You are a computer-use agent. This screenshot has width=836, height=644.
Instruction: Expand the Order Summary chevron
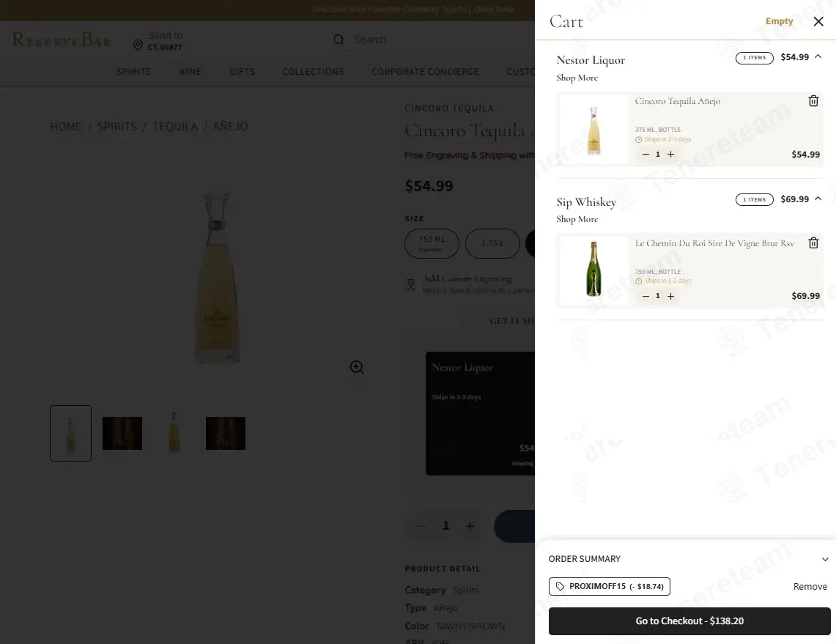tap(825, 559)
